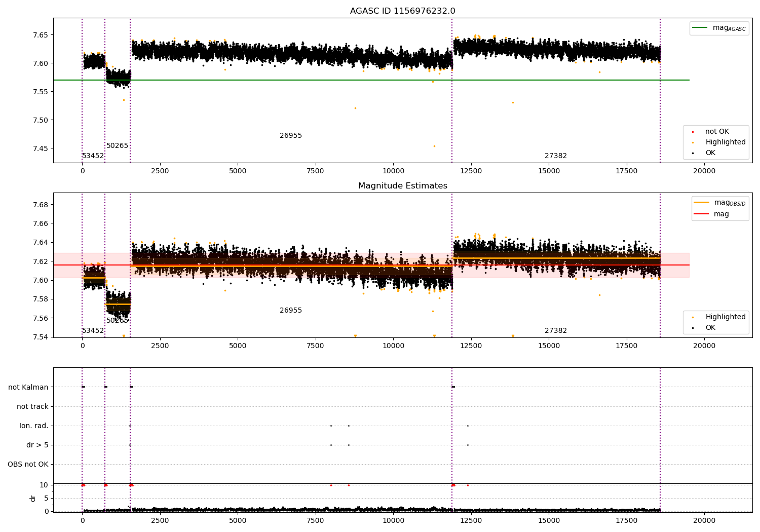The image size is (760, 532).
Task: Click obsid label 27382 in top plot
Action: pos(556,156)
